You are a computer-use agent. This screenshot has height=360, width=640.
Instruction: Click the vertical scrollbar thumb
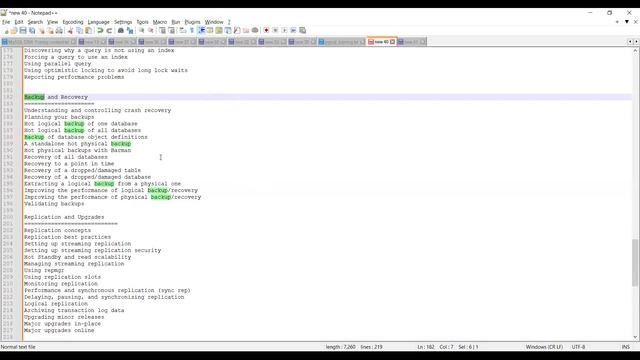(x=635, y=262)
